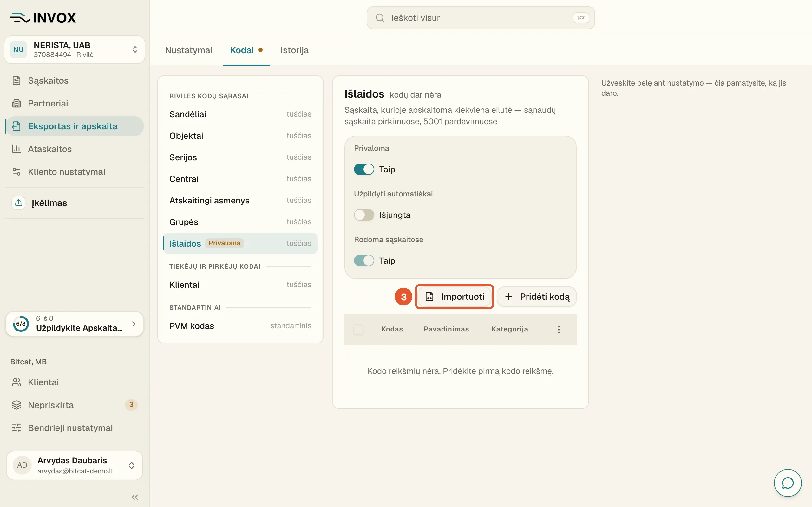Click the Ieškoti visur search field
Screen dimensions: 812x507
pyautogui.click(x=481, y=18)
